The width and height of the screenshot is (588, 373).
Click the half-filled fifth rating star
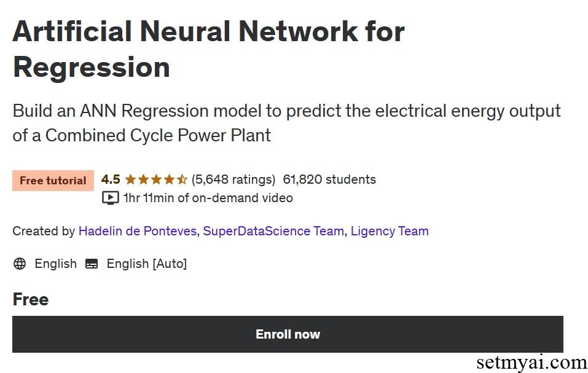[x=182, y=179]
